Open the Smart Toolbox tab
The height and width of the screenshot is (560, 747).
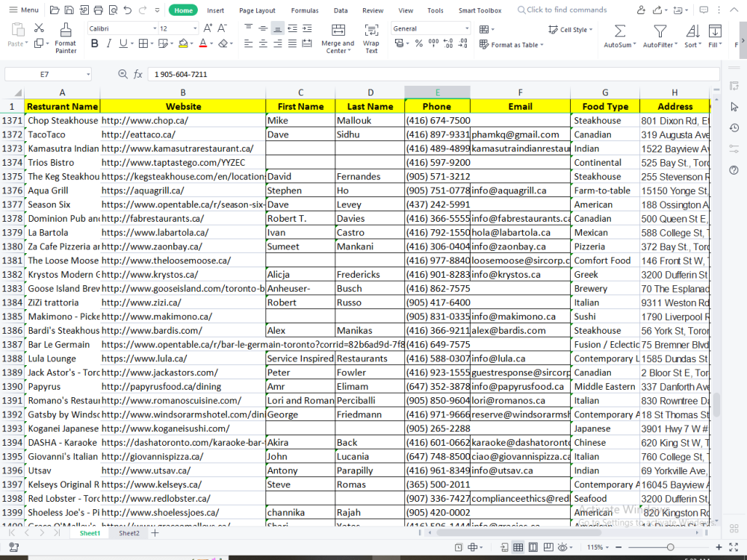[x=480, y=10]
